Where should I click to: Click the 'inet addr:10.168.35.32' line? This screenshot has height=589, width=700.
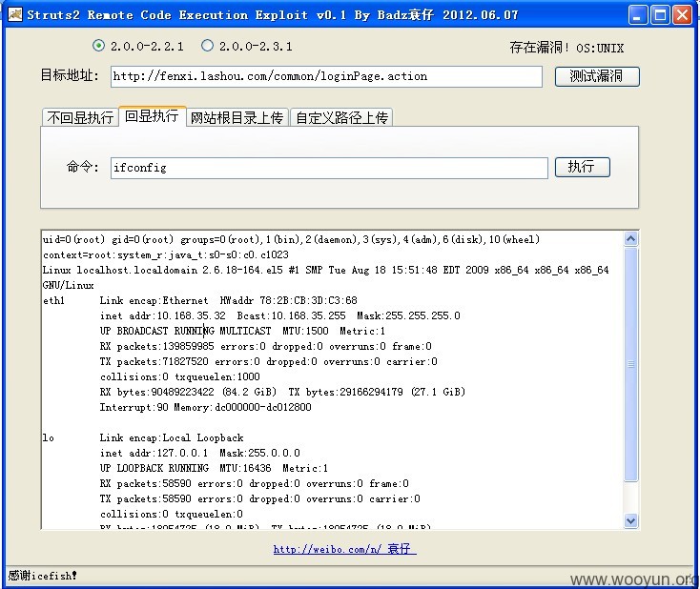click(x=280, y=315)
